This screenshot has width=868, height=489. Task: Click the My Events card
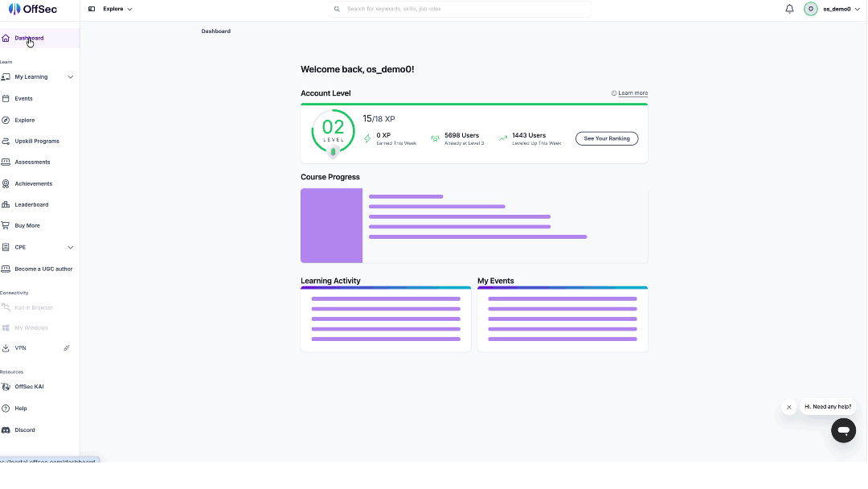[x=563, y=319]
